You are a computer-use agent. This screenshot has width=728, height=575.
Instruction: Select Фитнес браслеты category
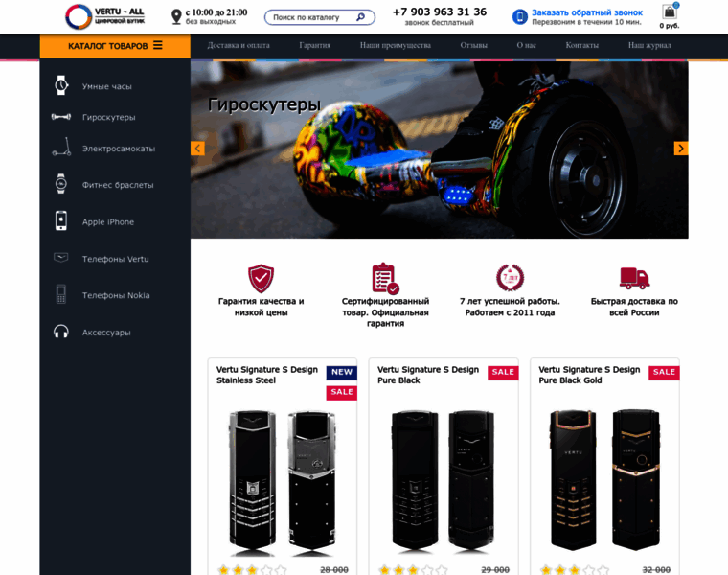pos(118,185)
